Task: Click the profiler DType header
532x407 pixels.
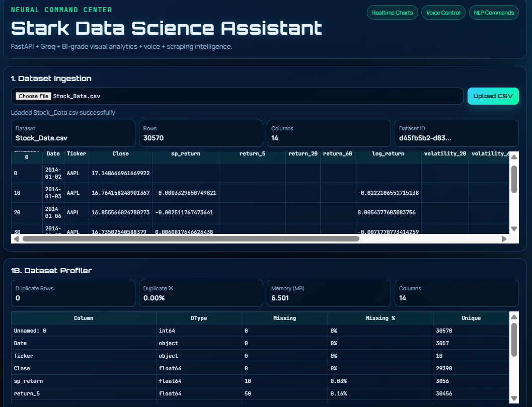Action: tap(199, 318)
